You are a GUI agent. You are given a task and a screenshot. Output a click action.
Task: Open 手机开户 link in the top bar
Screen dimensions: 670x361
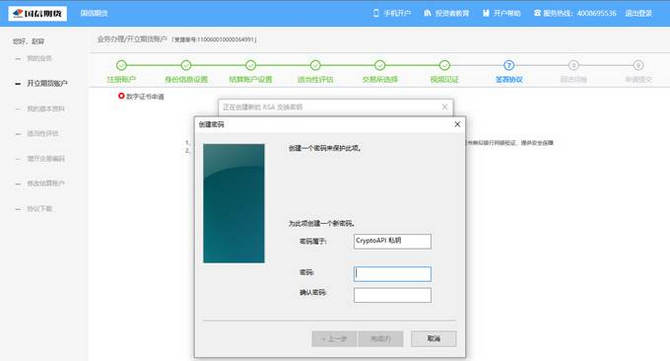coord(397,13)
